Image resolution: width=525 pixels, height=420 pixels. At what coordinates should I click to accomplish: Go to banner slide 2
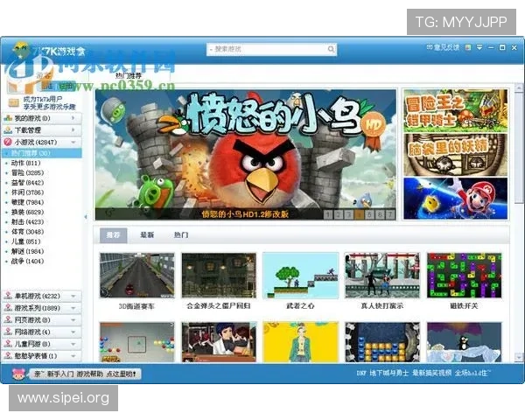pyautogui.click(x=338, y=214)
